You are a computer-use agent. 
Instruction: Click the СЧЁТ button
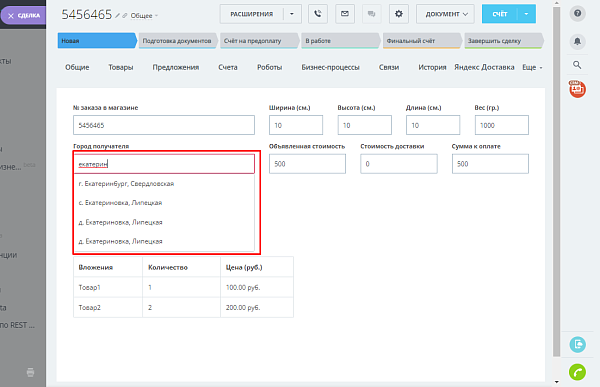500,14
